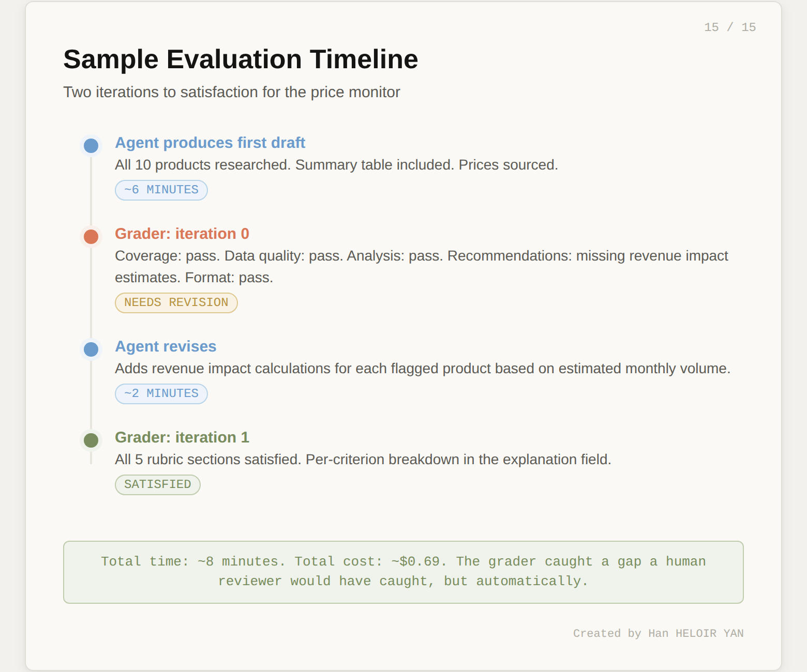This screenshot has width=807, height=672.
Task: Click the blue timeline dot for first draft
Action: 91,145
